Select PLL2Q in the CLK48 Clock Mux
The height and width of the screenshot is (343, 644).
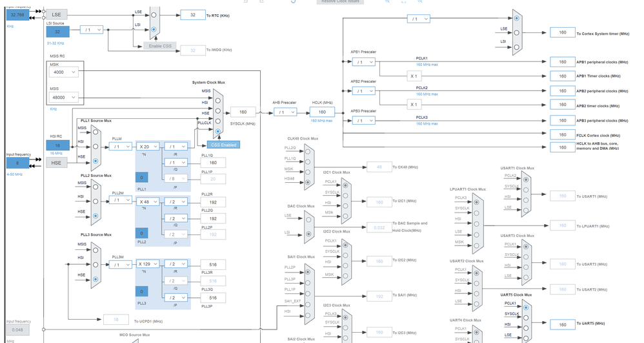[x=308, y=151]
